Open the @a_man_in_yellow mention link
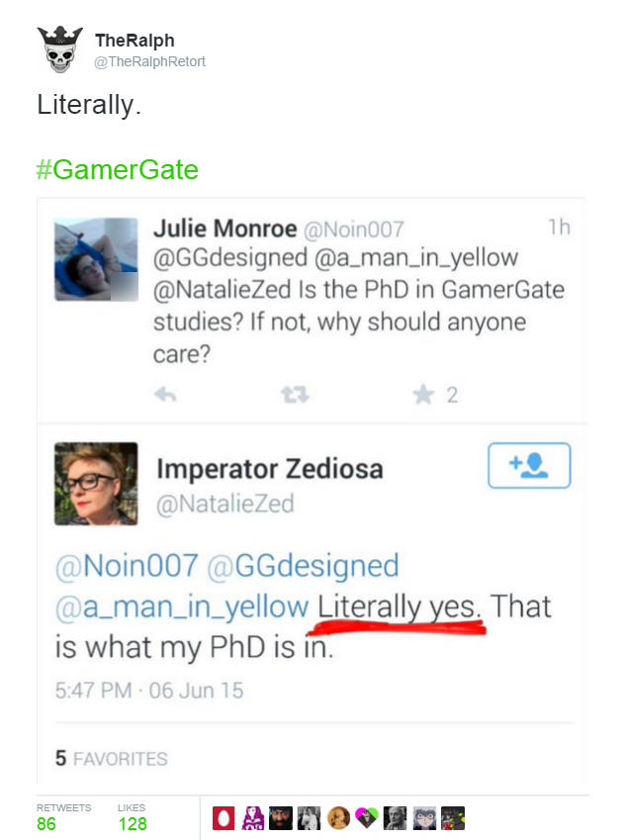 point(182,607)
